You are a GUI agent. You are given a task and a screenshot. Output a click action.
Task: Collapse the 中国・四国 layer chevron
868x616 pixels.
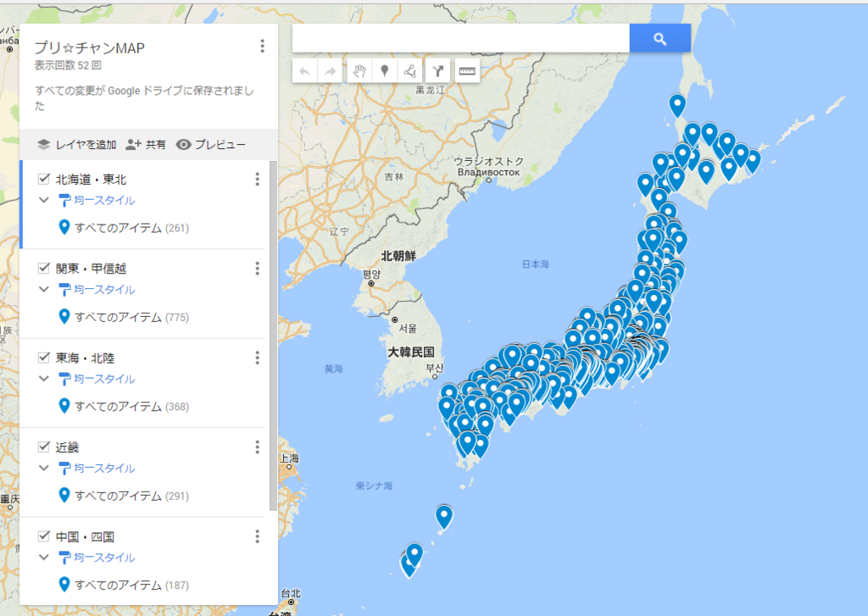point(44,557)
